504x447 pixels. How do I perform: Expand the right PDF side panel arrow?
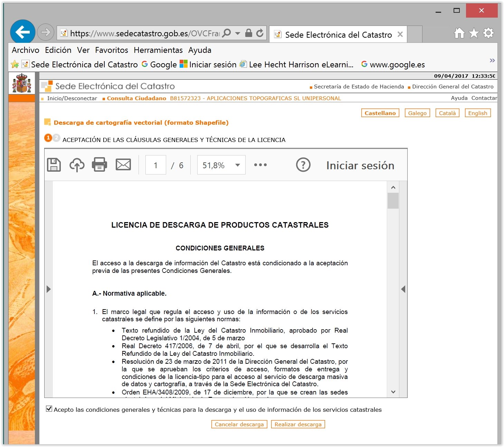tap(403, 289)
